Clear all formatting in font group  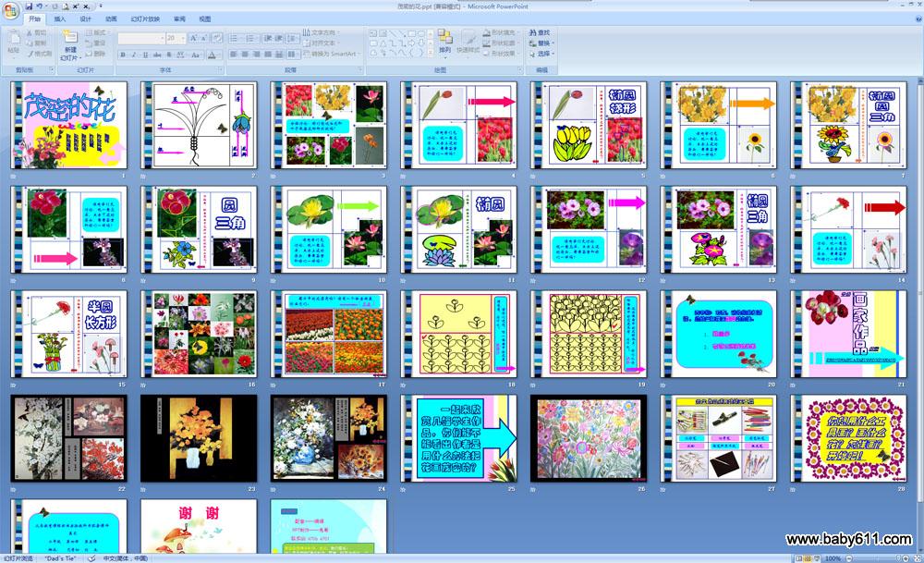(x=217, y=38)
